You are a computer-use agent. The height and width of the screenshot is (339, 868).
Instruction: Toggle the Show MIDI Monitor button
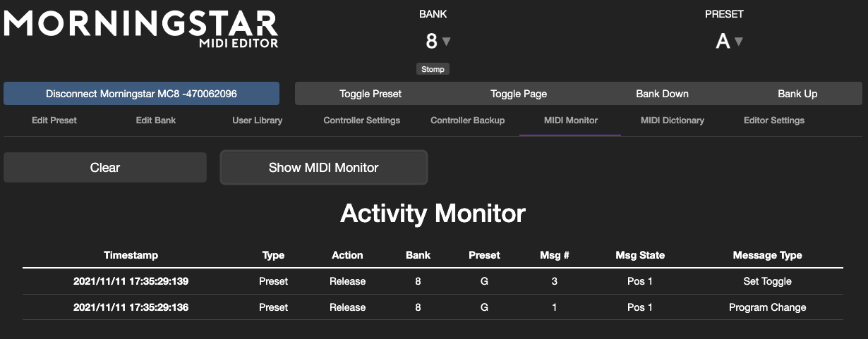pos(323,168)
